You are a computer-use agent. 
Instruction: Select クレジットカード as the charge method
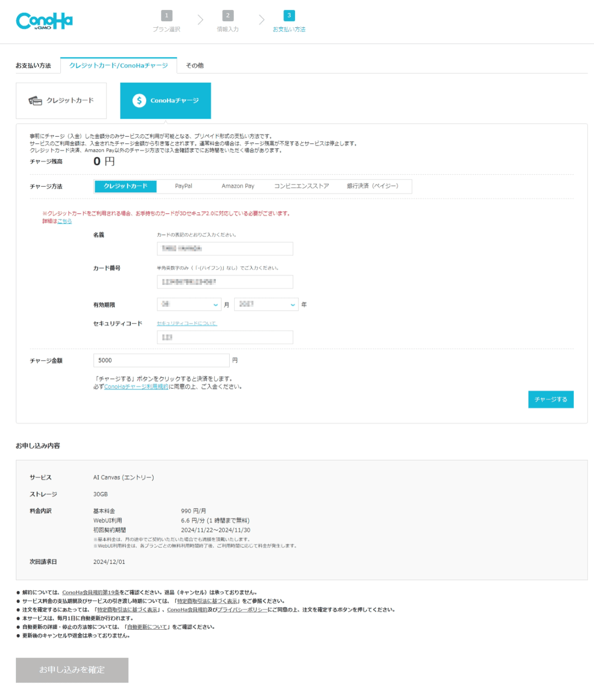125,186
